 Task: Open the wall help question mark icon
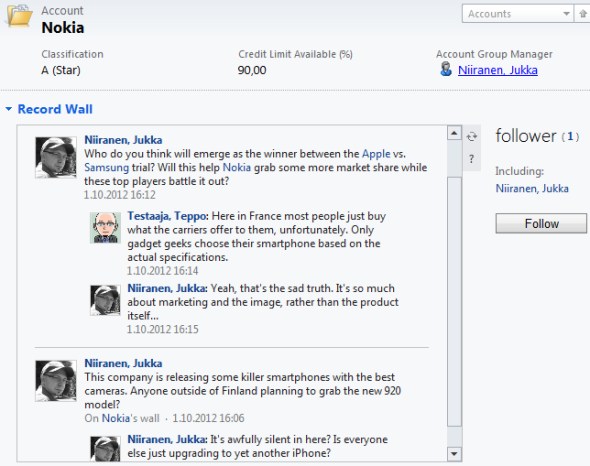point(471,159)
